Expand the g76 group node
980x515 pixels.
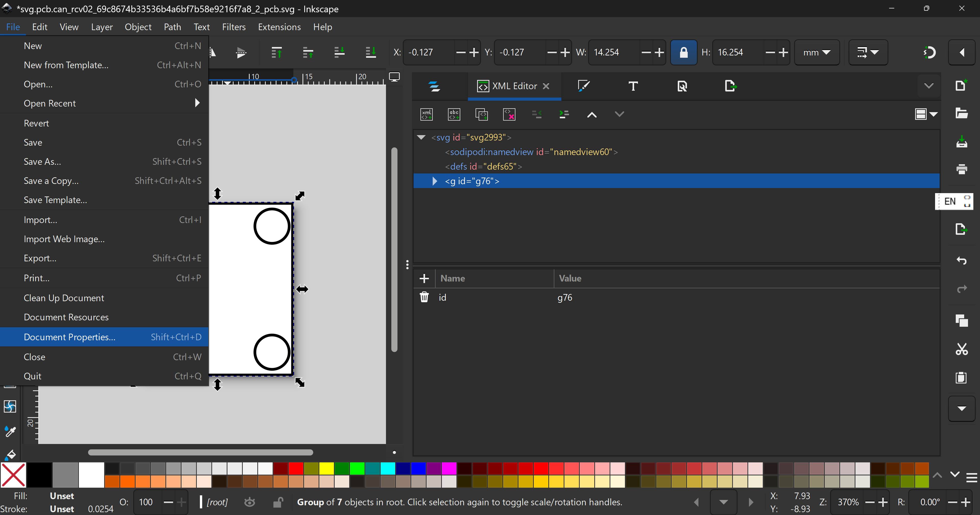point(434,181)
